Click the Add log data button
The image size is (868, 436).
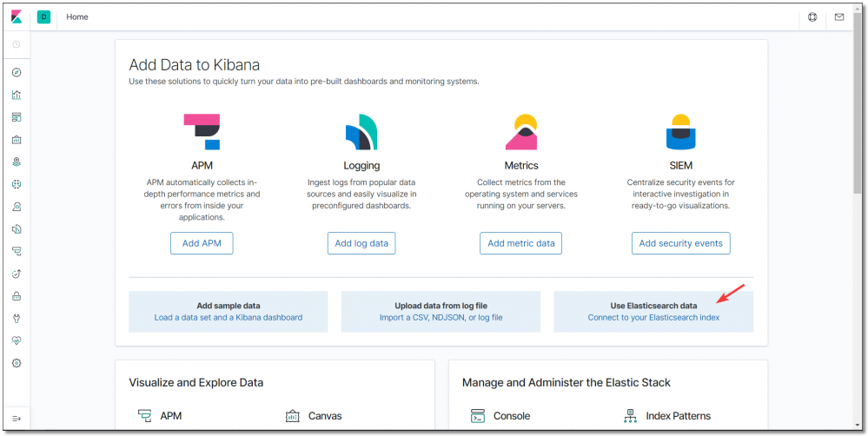[x=361, y=243]
